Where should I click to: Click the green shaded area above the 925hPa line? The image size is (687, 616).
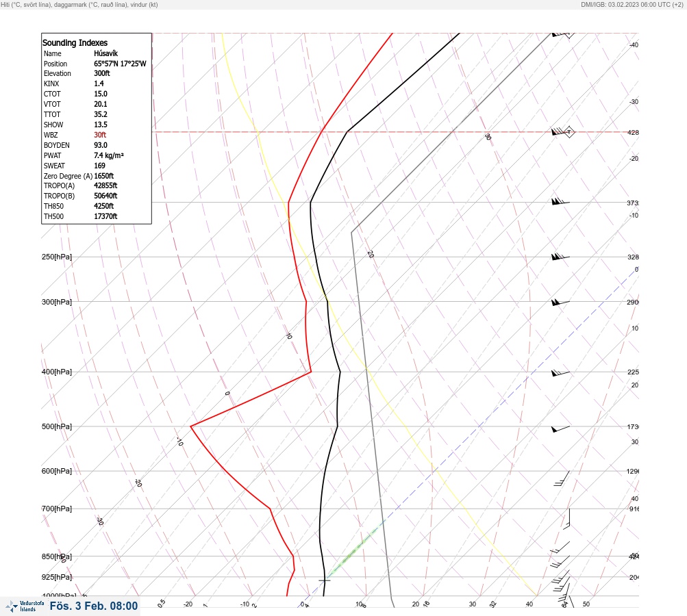353,552
